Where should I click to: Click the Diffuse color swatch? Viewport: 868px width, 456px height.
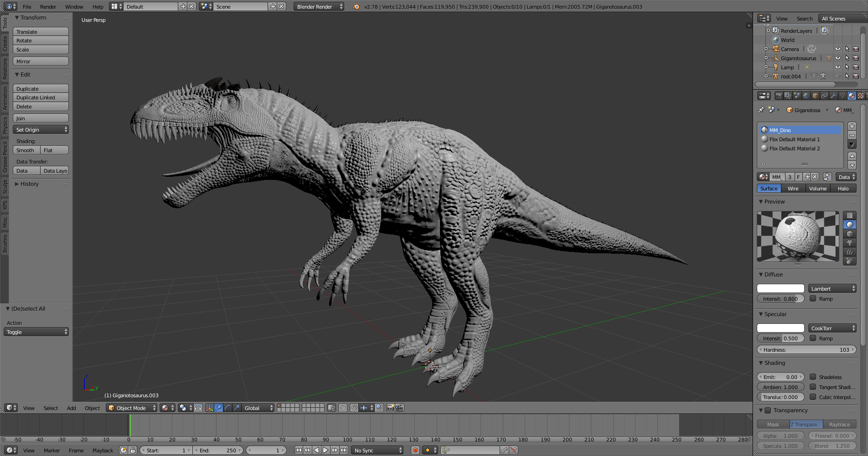780,288
